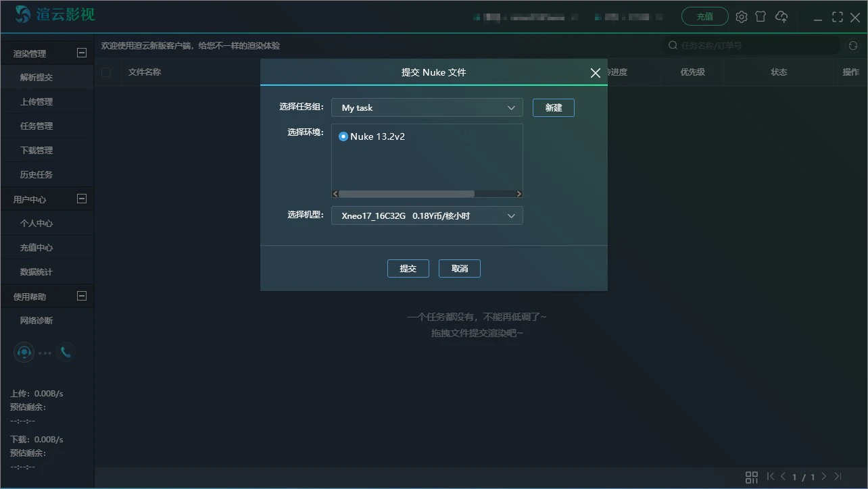Click the 下载: 0.00B/s speed text

click(37, 440)
